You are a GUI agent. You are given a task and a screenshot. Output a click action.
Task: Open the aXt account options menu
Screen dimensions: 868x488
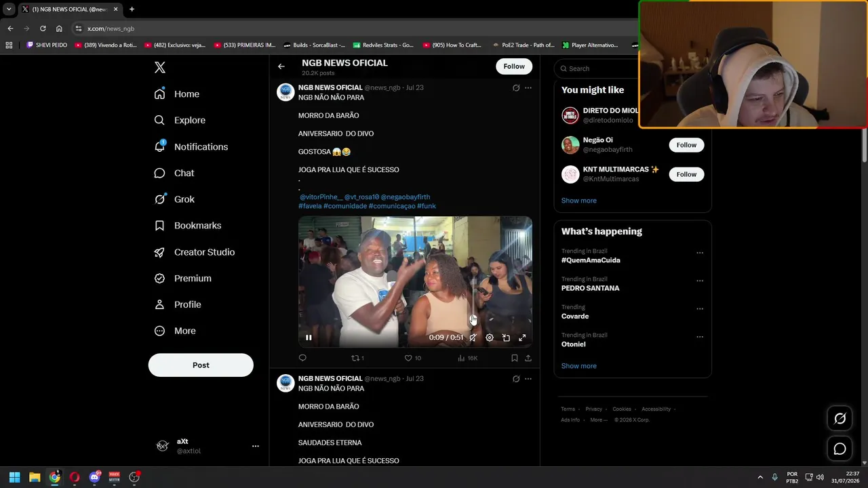pos(256,446)
